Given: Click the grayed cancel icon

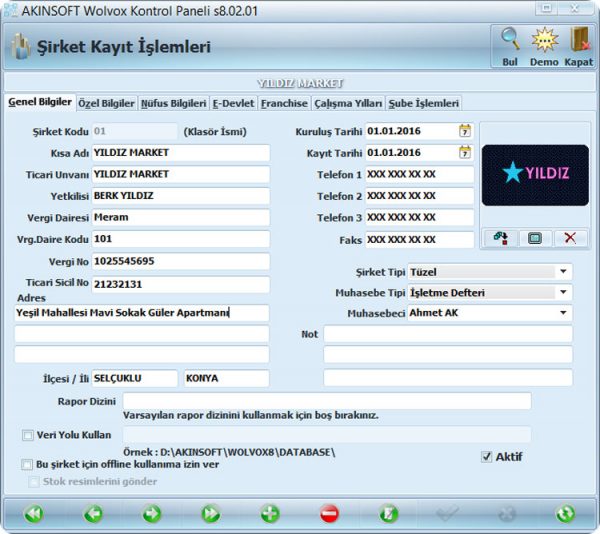Looking at the screenshot, I should tap(507, 513).
